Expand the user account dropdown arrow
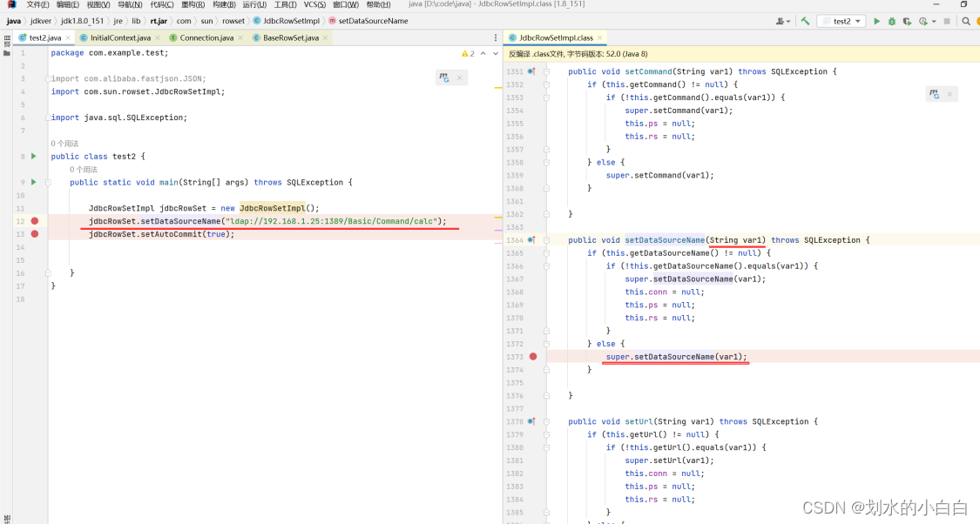The image size is (980, 524). tap(788, 22)
